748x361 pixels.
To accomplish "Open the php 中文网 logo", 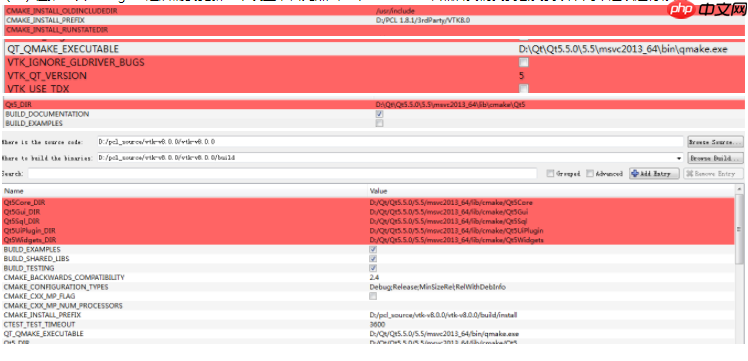I will click(706, 9).
